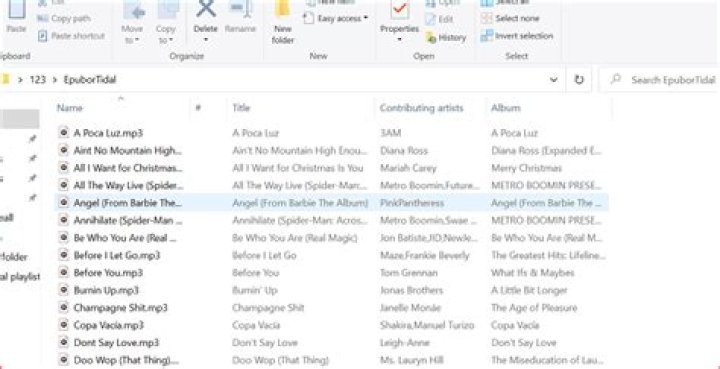Screen dimensions: 720x369
Task: Click The Age of Pleasure album cell
Action: click(x=534, y=308)
